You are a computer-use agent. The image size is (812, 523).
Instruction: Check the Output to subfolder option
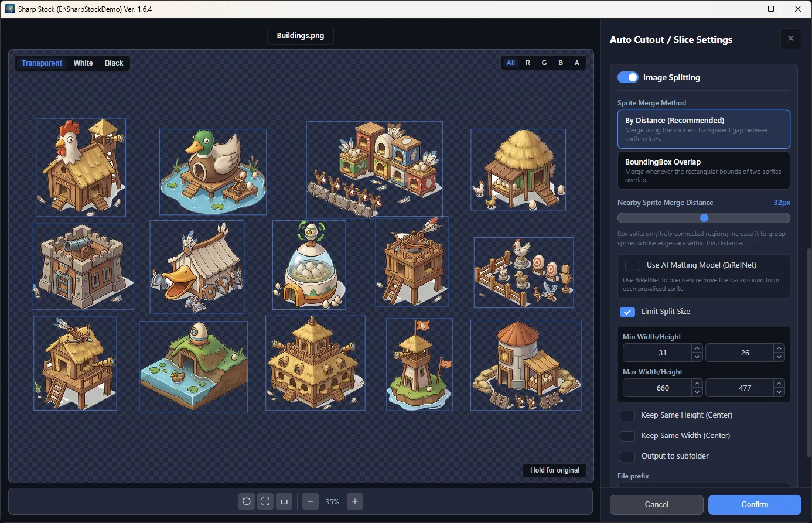(627, 456)
